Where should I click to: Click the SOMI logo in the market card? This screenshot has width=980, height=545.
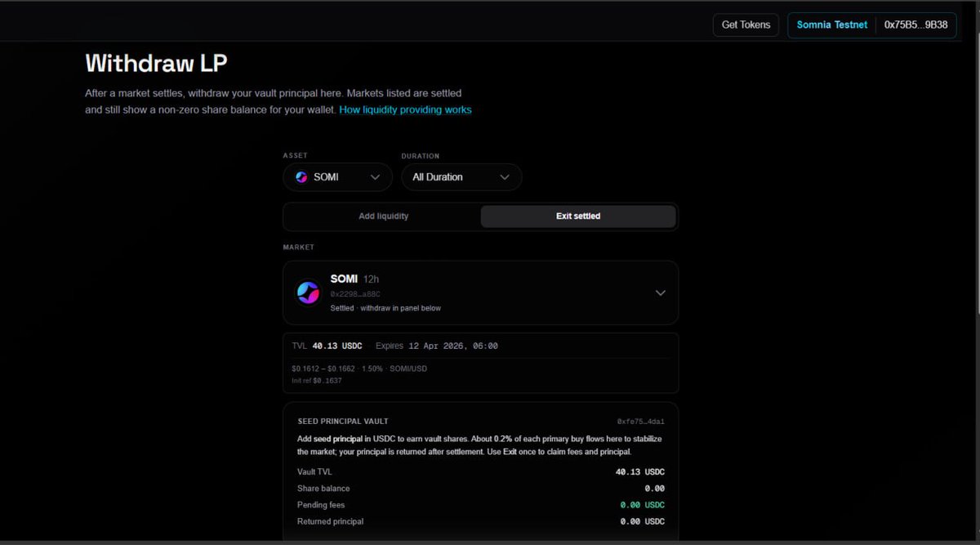(308, 293)
